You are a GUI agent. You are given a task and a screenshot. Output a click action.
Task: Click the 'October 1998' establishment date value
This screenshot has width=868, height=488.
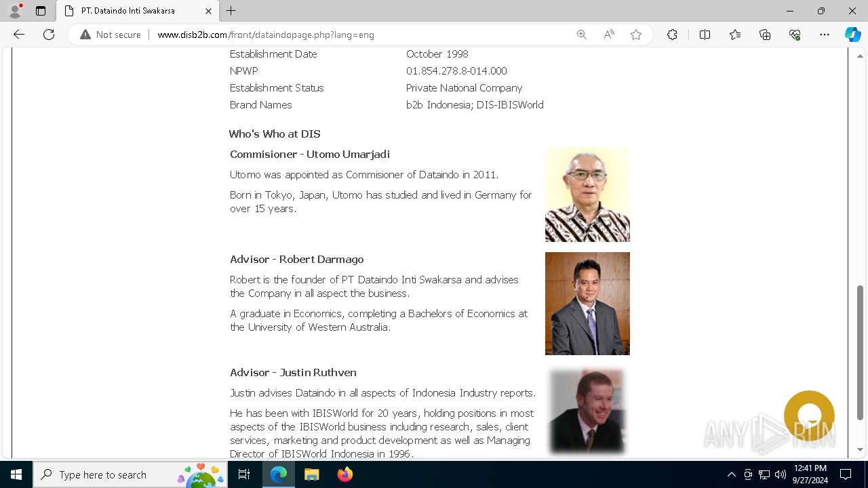coord(437,54)
